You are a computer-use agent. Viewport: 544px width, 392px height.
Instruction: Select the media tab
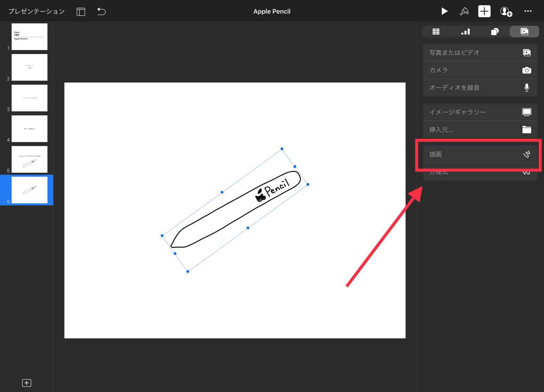(524, 32)
